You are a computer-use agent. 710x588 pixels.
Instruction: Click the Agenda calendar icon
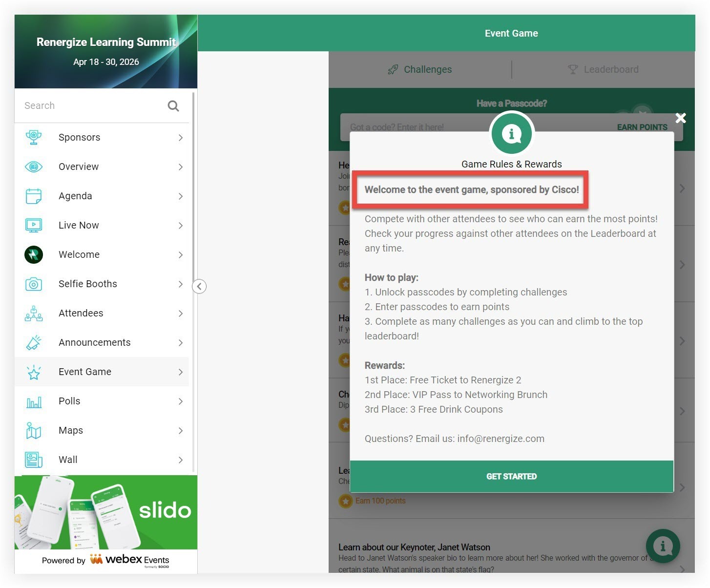click(34, 196)
